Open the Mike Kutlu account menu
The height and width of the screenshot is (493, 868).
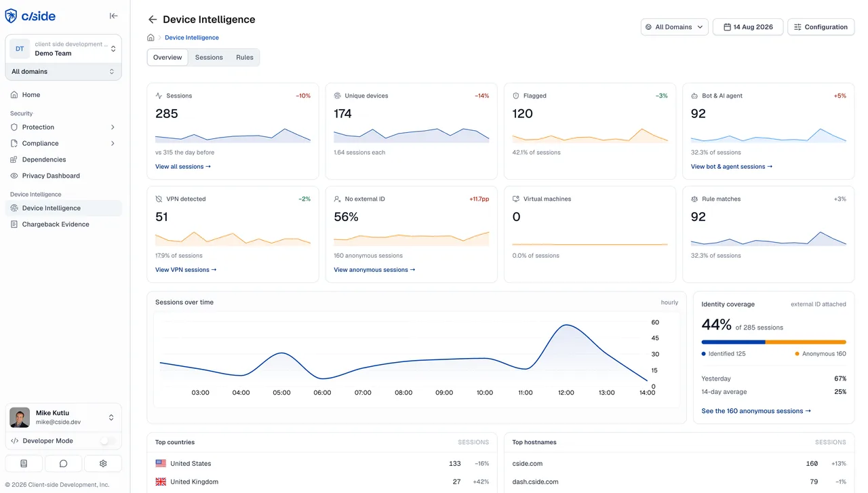tap(64, 418)
